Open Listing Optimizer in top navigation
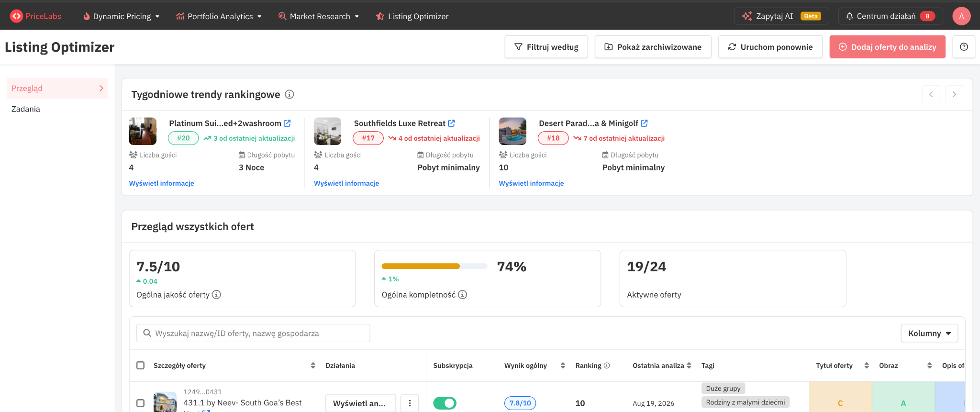The height and width of the screenshot is (412, 980). [x=412, y=16]
